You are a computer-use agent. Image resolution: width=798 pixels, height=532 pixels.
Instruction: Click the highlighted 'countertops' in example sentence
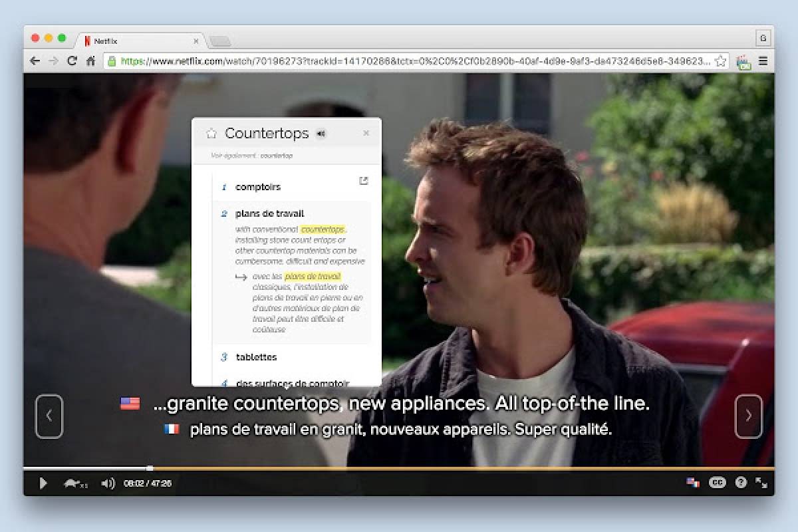pyautogui.click(x=323, y=229)
